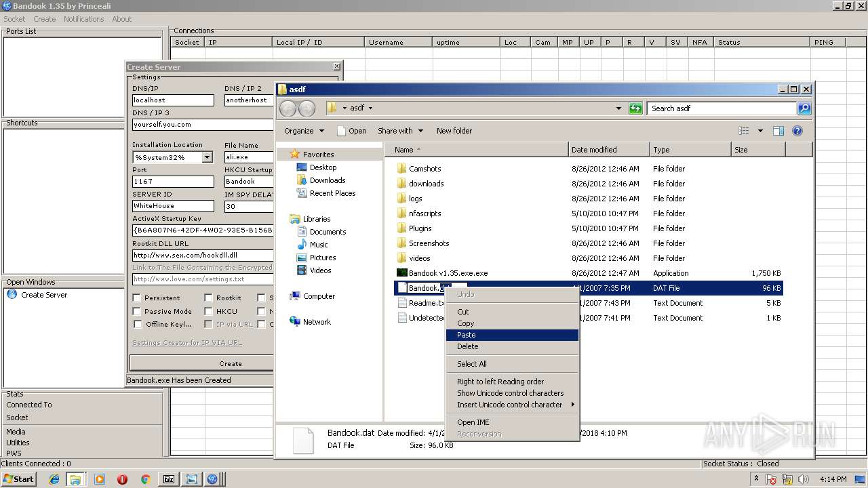Click Chrome icon in taskbar

point(145,479)
